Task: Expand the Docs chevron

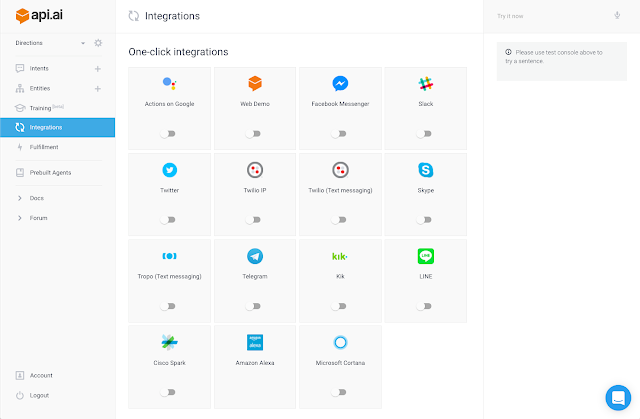Action: tap(20, 198)
